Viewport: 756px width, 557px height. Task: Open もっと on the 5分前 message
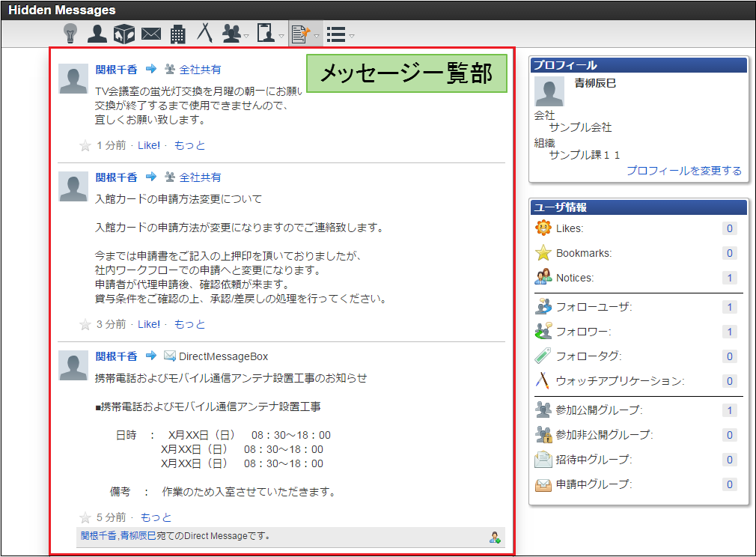pyautogui.click(x=156, y=518)
